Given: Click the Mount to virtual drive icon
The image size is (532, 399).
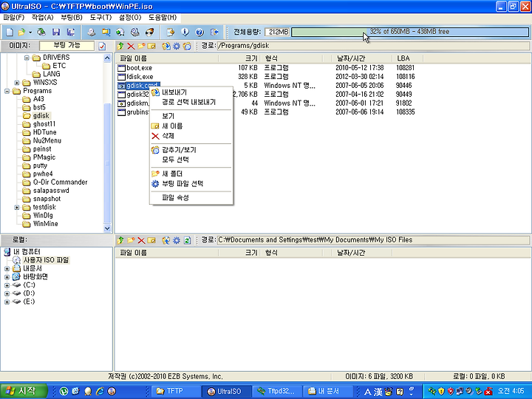Looking at the screenshot, I should coord(135,33).
